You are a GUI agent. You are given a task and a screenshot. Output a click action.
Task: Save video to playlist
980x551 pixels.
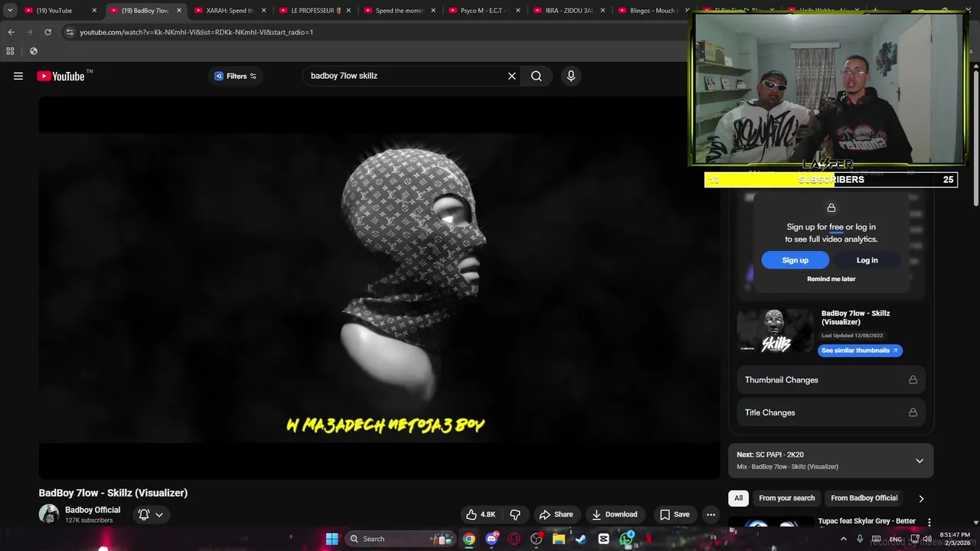pos(675,514)
